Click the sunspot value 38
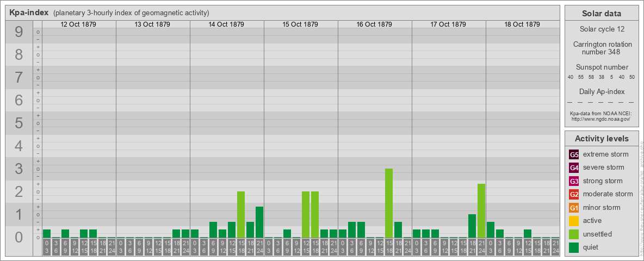The height and width of the screenshot is (261, 644). point(601,77)
